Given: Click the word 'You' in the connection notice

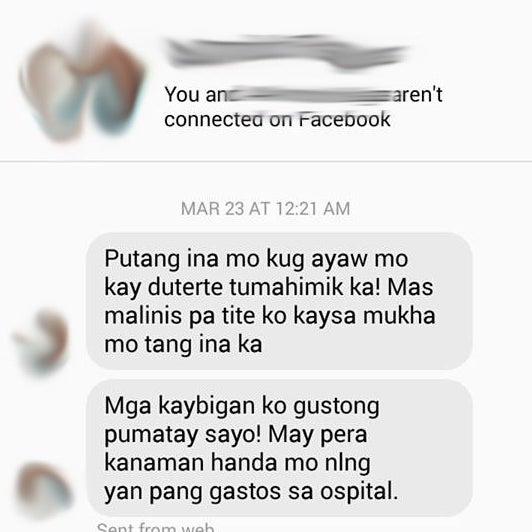Looking at the screenshot, I should (182, 94).
